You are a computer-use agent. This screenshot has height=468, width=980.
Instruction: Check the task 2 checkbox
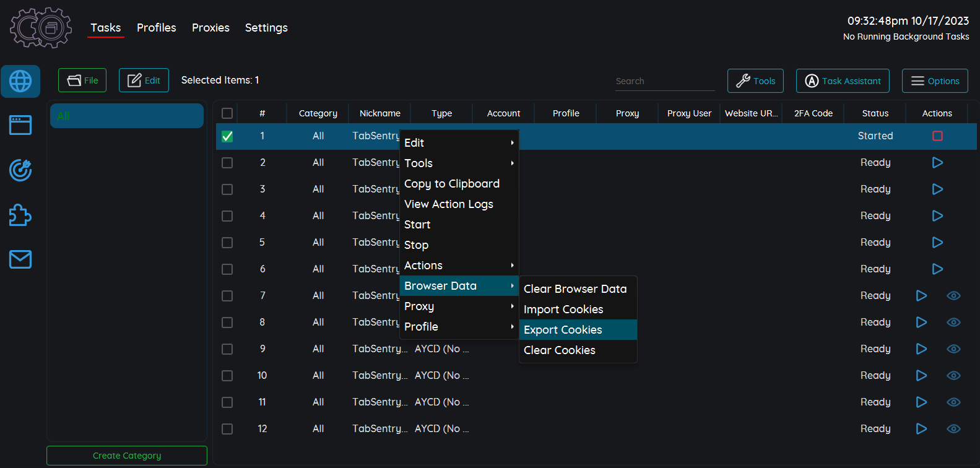point(227,163)
